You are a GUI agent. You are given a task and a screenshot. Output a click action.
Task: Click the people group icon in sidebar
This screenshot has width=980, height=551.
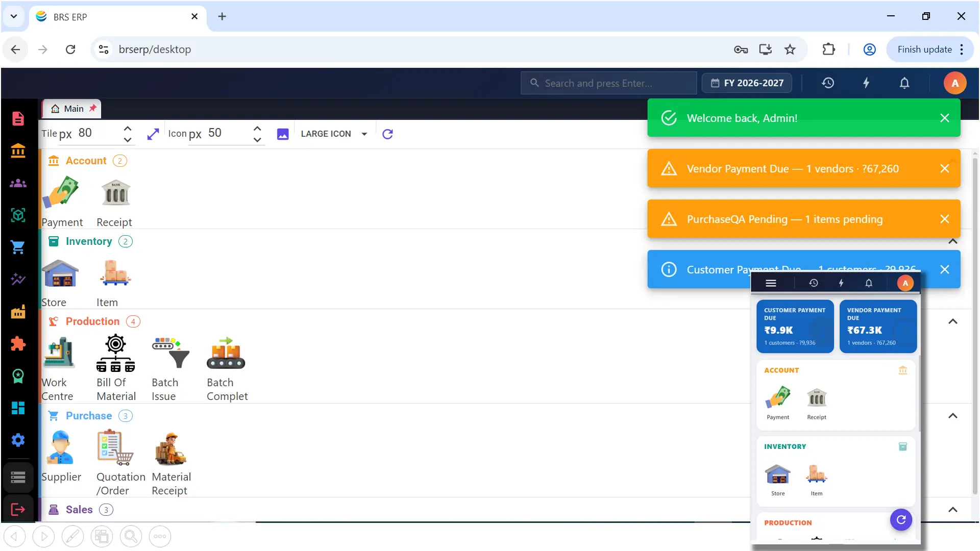[x=18, y=183]
